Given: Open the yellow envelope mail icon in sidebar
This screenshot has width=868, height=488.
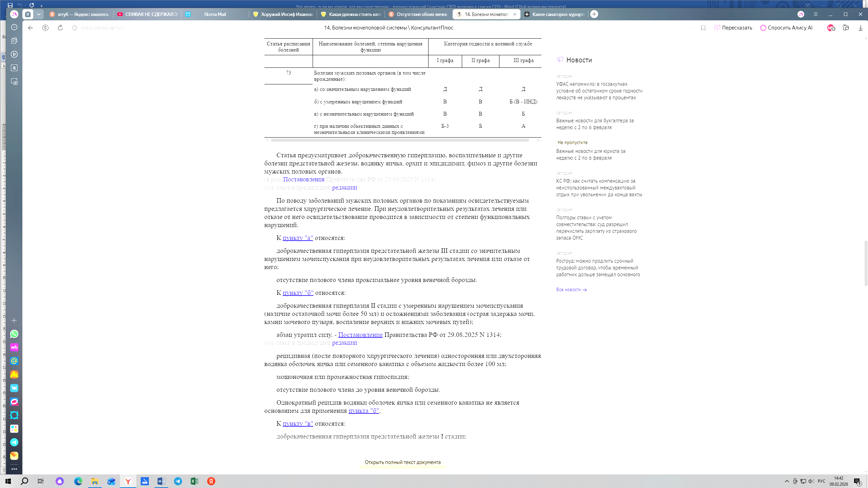Looking at the screenshot, I should click(x=14, y=456).
